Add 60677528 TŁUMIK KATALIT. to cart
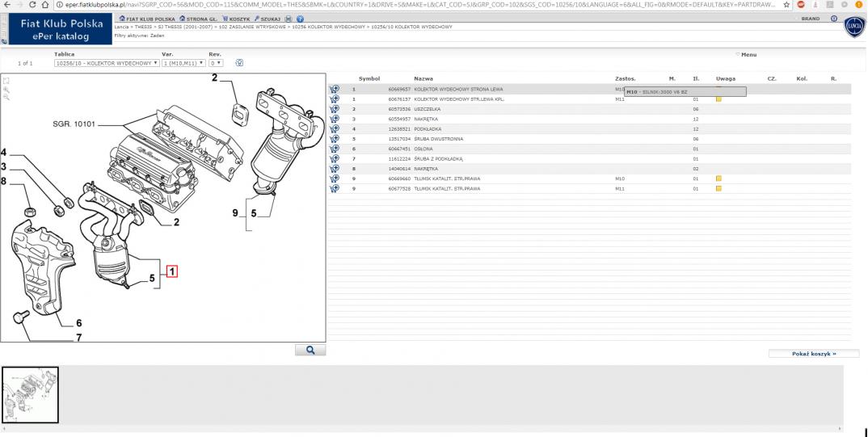The image size is (868, 437). pyautogui.click(x=335, y=189)
